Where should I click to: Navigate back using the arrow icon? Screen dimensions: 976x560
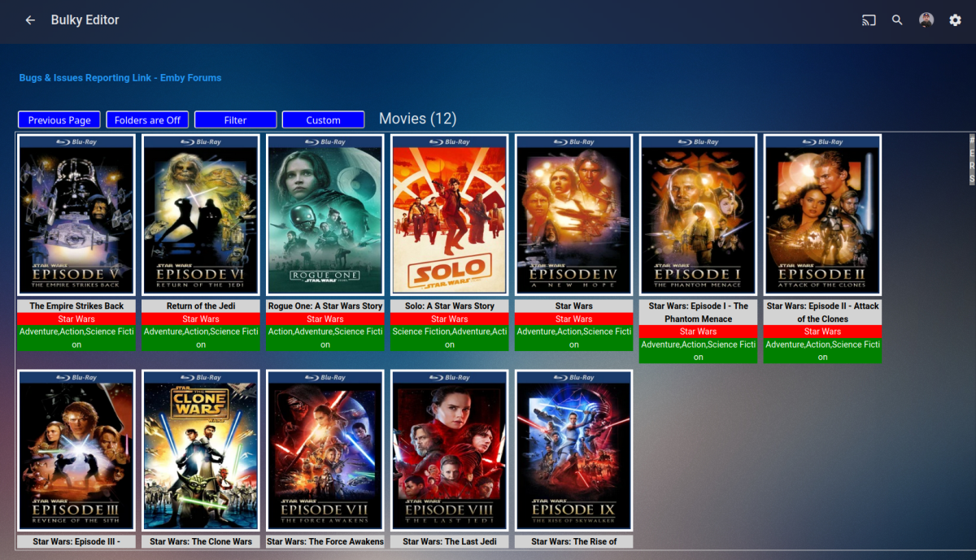pyautogui.click(x=29, y=20)
